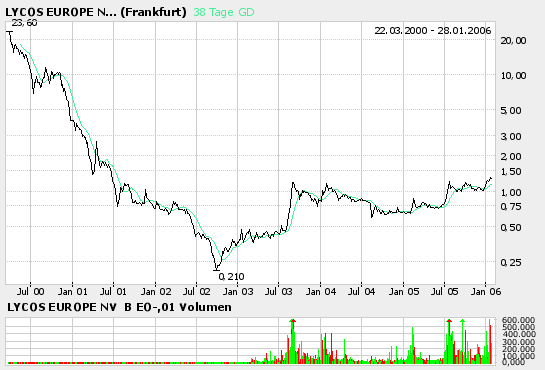This screenshot has width=545, height=370.
Task: Click the red volume overflow arrow near Jul 03
Action: point(293,321)
